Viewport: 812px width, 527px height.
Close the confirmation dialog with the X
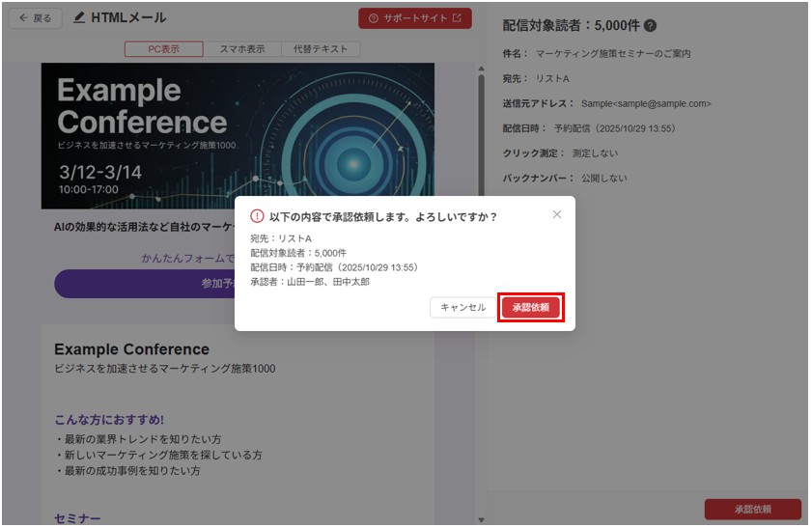tap(557, 214)
